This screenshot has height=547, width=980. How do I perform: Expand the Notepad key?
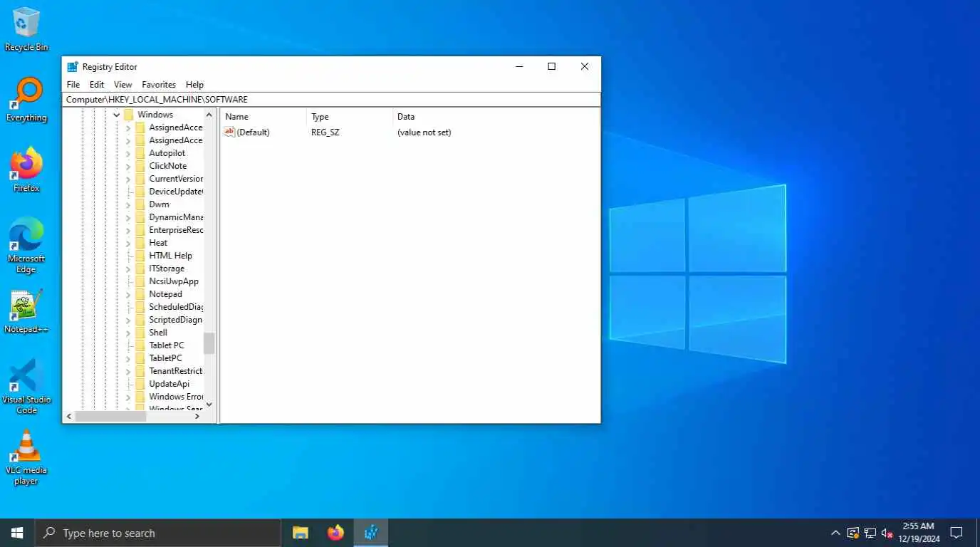128,294
